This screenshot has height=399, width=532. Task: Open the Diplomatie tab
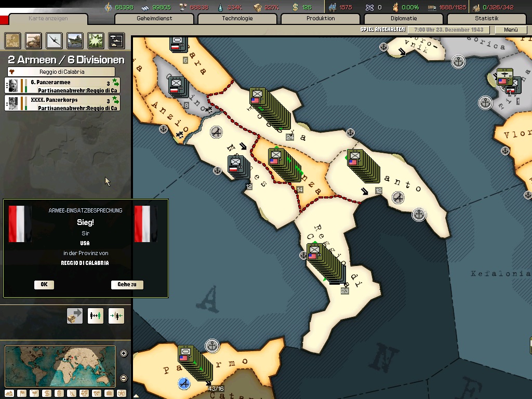403,18
